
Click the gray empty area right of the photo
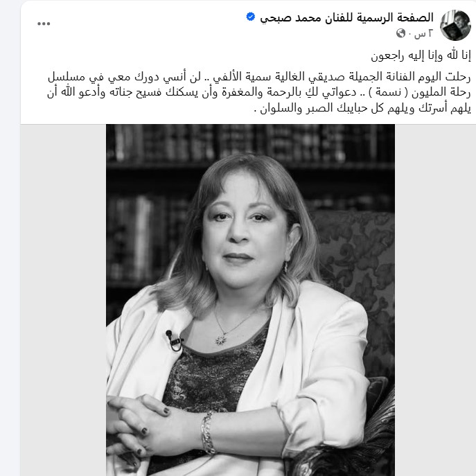(435, 300)
